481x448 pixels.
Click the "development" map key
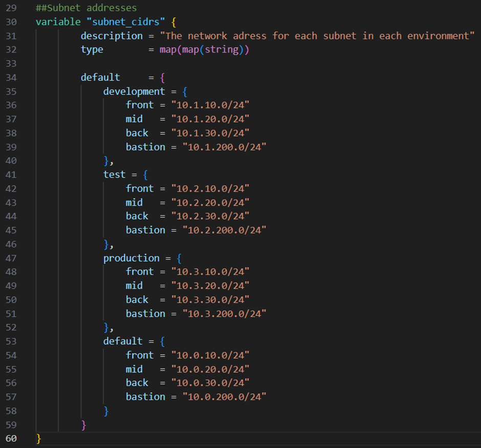coord(134,92)
